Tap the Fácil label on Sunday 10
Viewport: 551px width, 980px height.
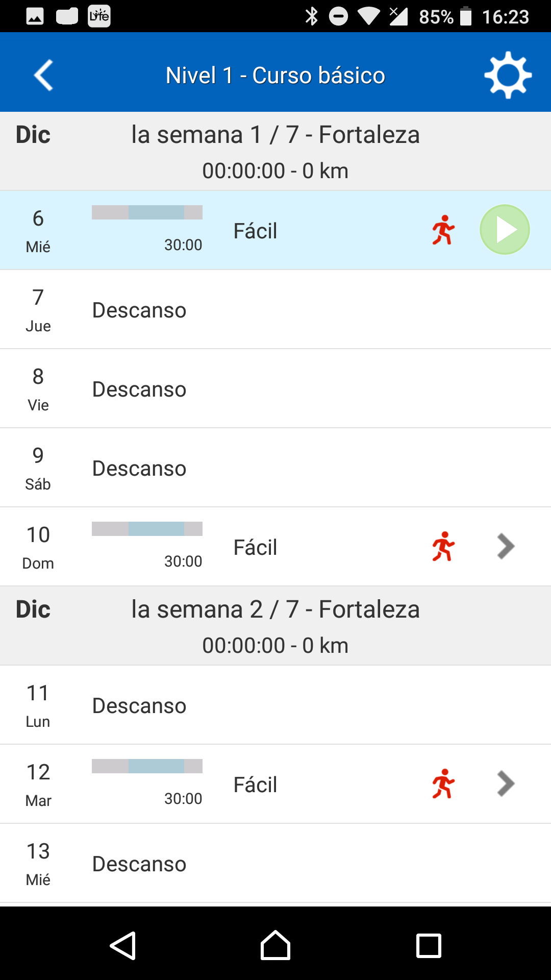255,548
